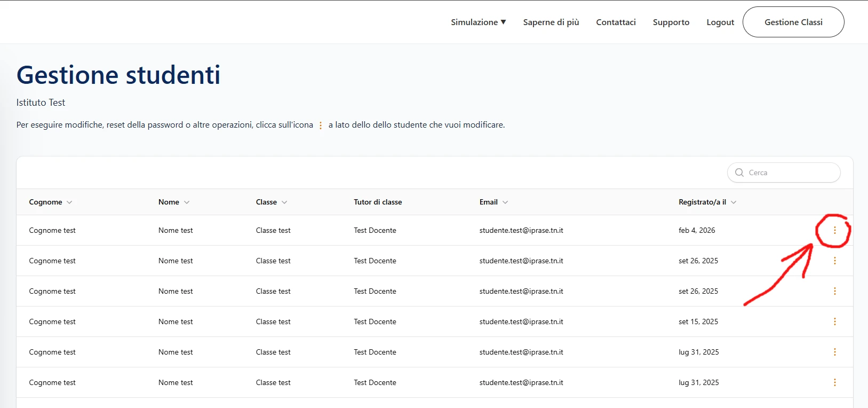
Task: Open three-dot menu on third student row
Action: pos(834,291)
